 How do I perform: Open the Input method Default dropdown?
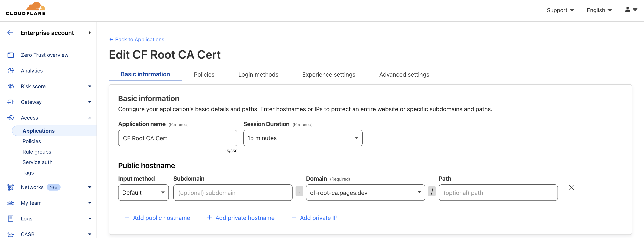143,193
